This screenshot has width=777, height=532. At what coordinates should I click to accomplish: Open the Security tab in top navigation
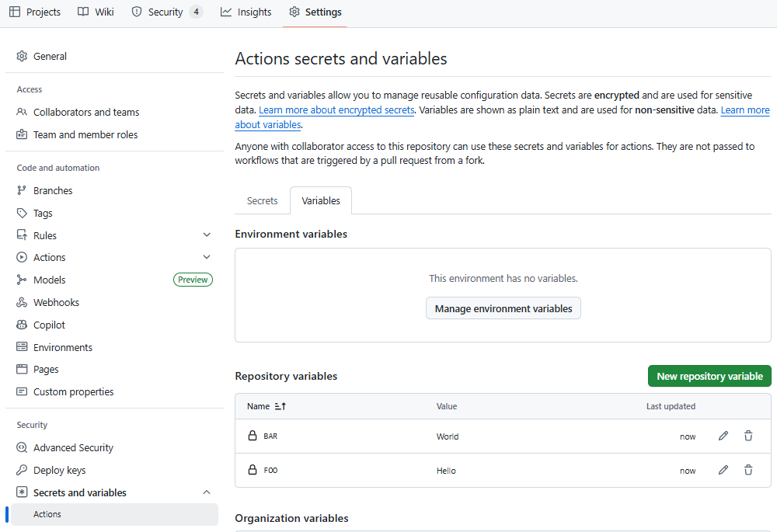coord(166,12)
